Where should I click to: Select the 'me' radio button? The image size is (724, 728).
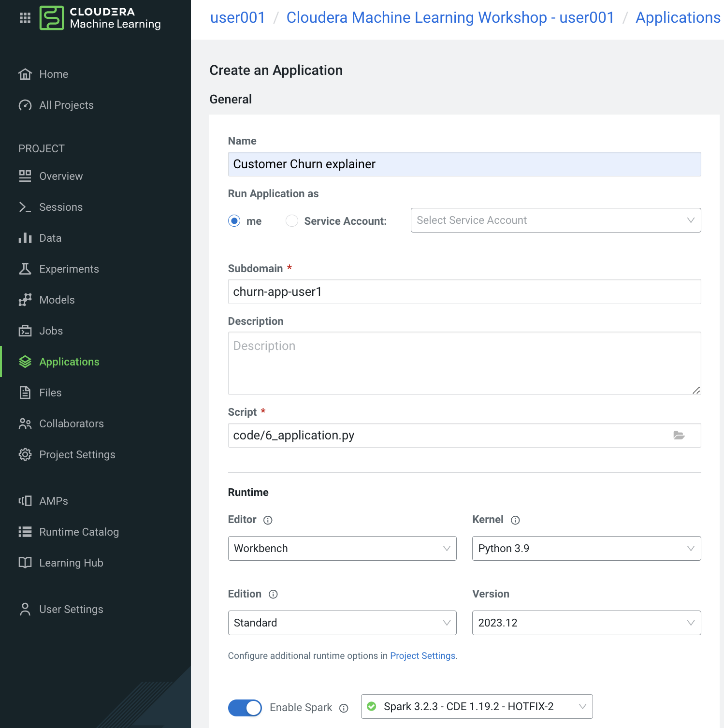[x=234, y=221]
